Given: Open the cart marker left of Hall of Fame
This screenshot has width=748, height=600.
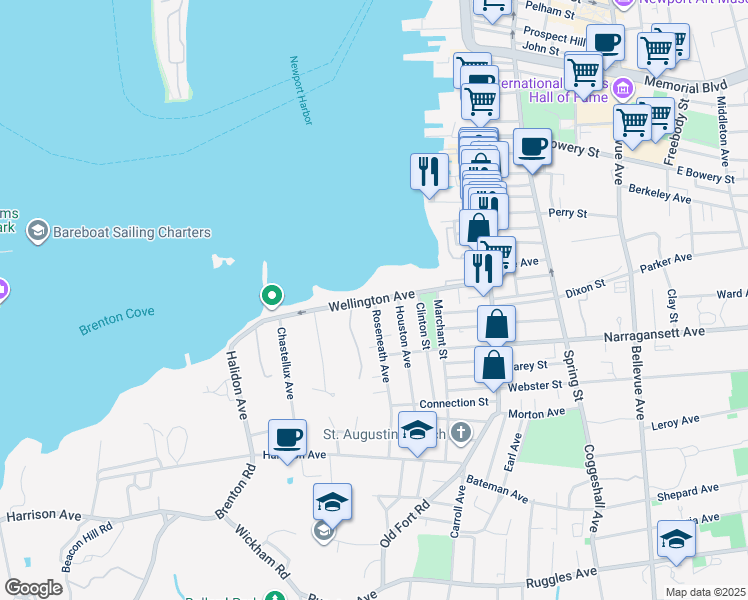Looking at the screenshot, I should tap(480, 105).
